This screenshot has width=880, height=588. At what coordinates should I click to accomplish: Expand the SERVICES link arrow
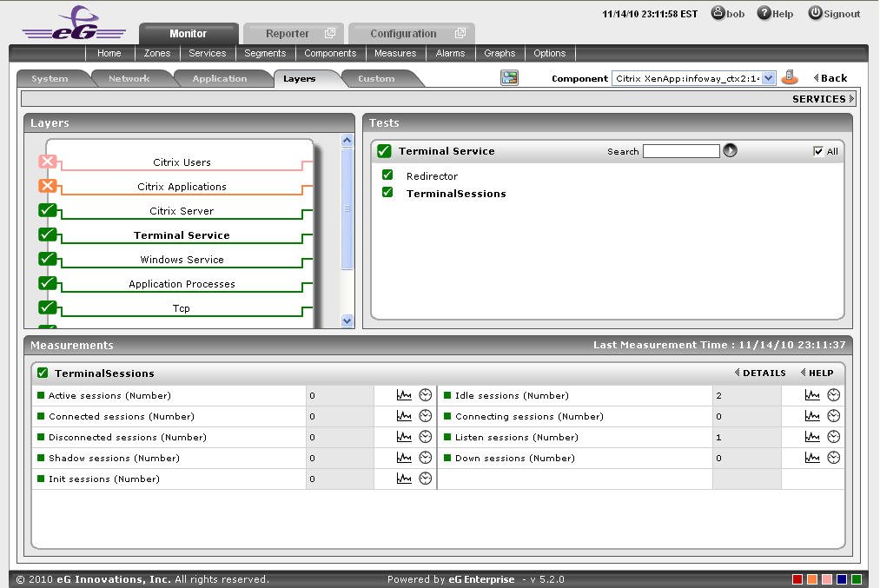tap(851, 99)
